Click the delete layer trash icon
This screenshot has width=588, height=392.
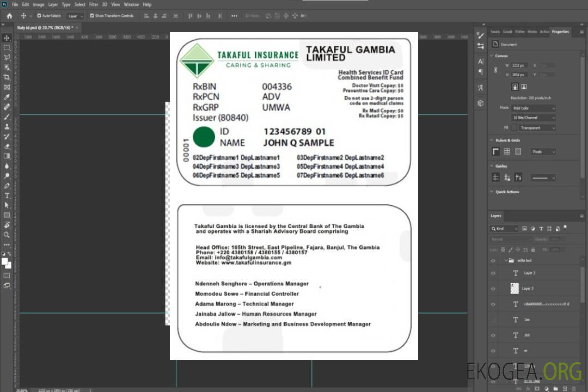pos(574,389)
